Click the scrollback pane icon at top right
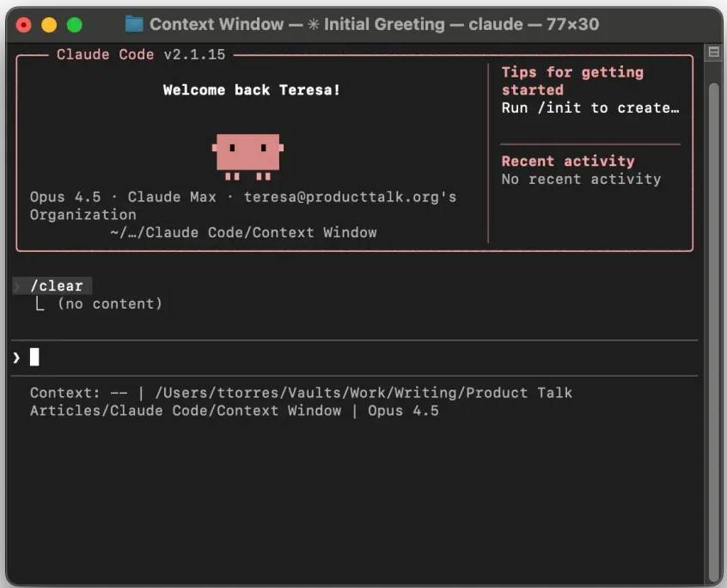Screen dimensions: 727x588 714,52
